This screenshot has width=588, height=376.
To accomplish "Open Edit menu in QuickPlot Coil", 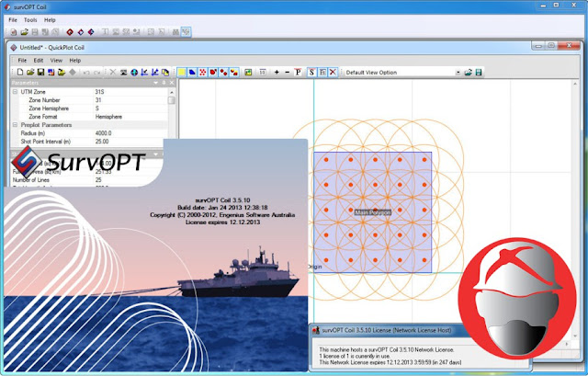I will tap(39, 60).
